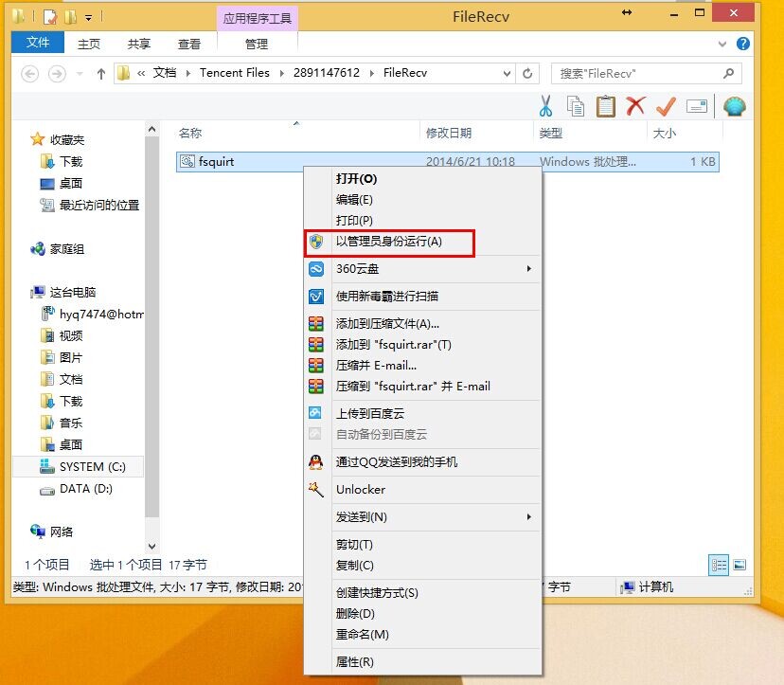Image resolution: width=784 pixels, height=685 pixels.
Task: Switch to large icons view in status bar
Action: coord(739,565)
